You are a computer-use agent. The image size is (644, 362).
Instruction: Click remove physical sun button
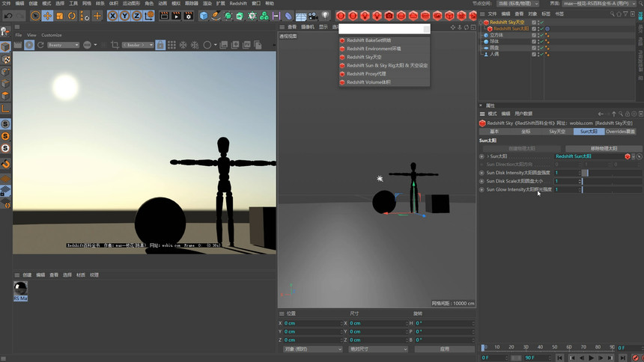pyautogui.click(x=604, y=148)
